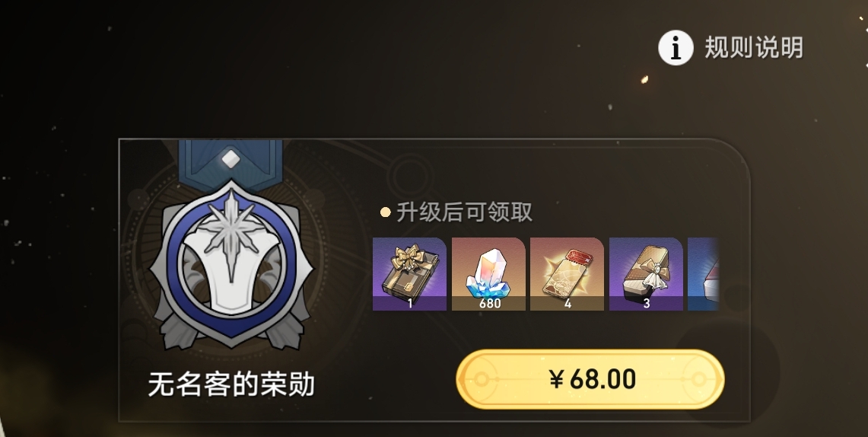Select the partially hidden blue reward tile
This screenshot has height=437, width=868.
703,274
